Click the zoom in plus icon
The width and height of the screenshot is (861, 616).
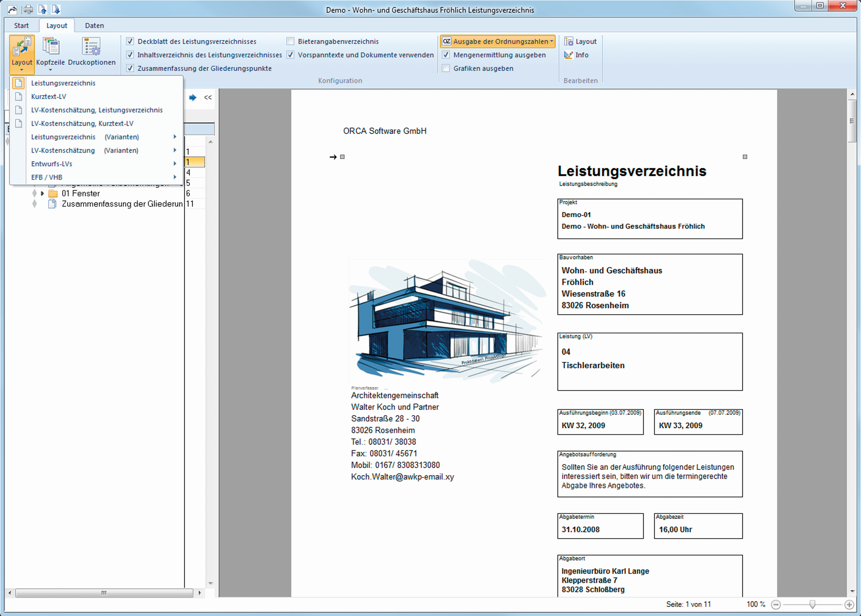(x=849, y=605)
